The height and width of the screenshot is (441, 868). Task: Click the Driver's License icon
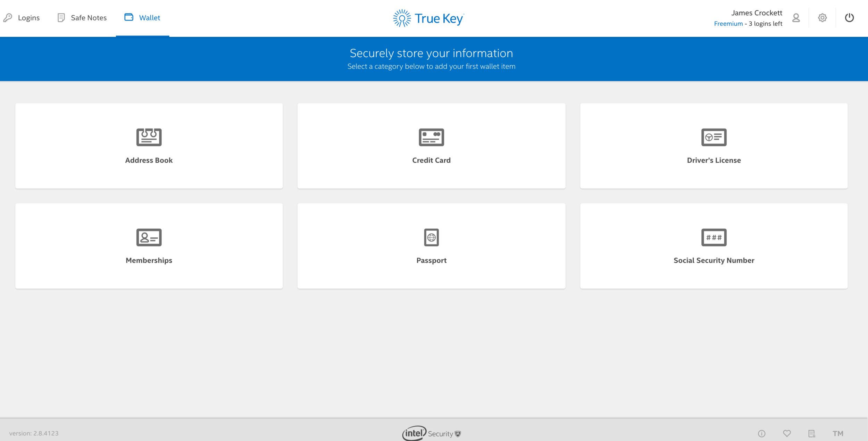713,137
